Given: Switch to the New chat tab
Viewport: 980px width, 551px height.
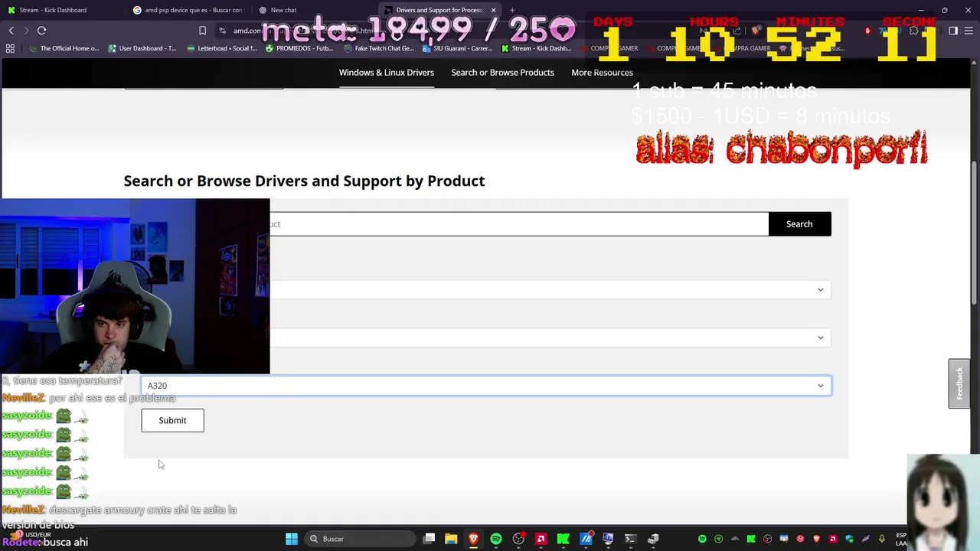Looking at the screenshot, I should tap(314, 10).
